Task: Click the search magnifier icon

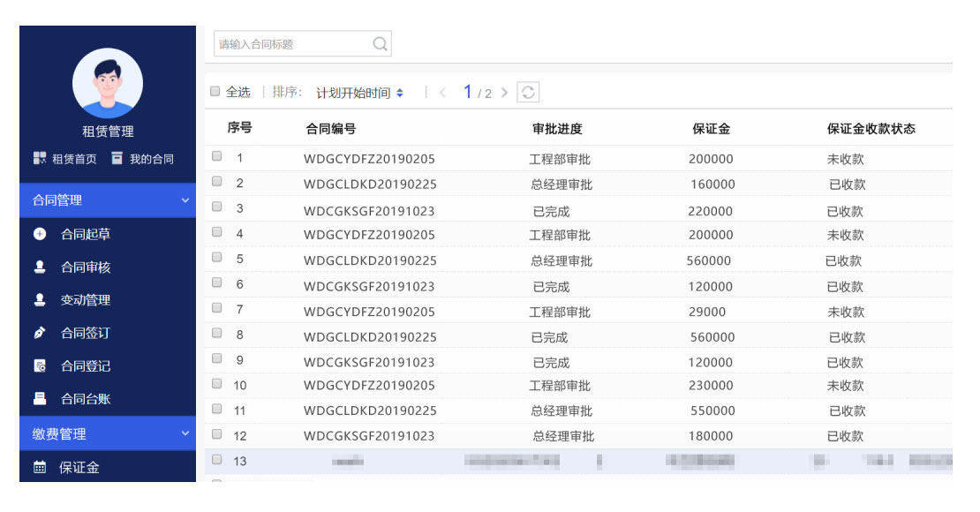Action: pyautogui.click(x=380, y=44)
